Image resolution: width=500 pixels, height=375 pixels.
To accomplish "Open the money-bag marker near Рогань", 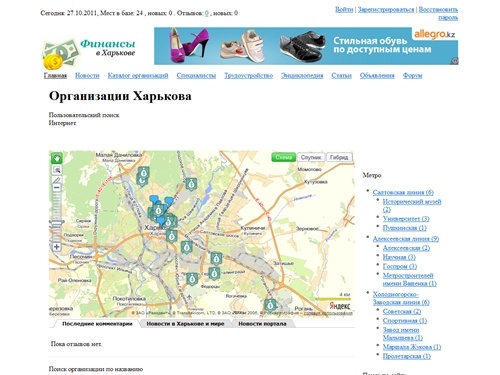I will tap(270, 305).
